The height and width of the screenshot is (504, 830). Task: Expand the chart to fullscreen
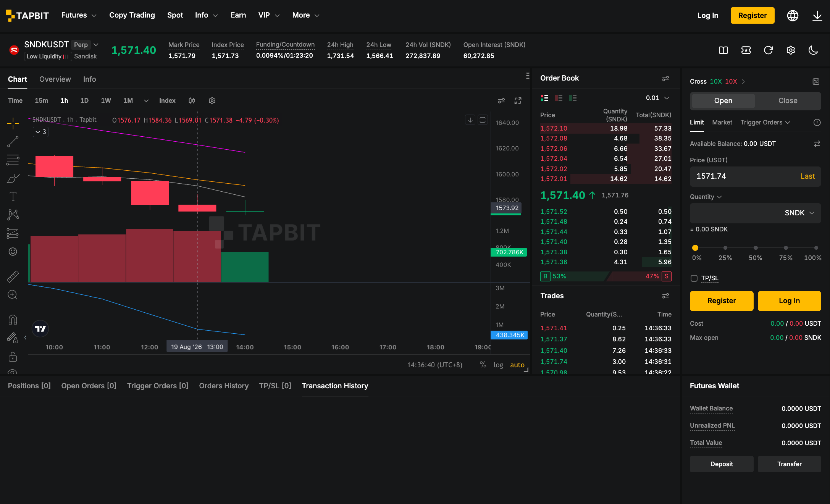pos(518,101)
